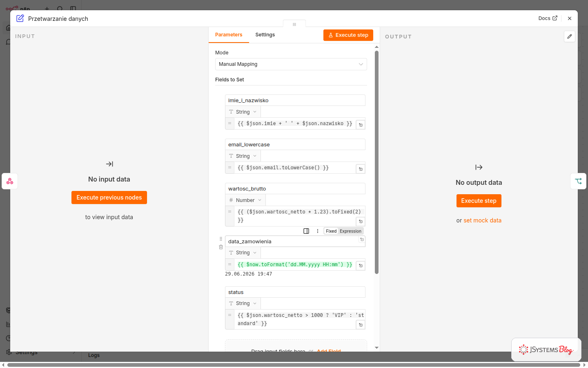Click the set mock data link
Image resolution: width=588 pixels, height=368 pixels.
click(x=482, y=220)
